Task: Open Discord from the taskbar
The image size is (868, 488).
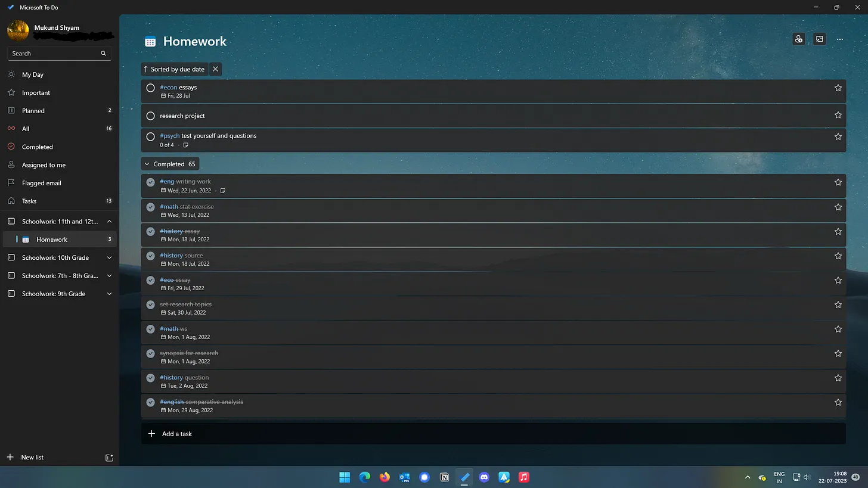Action: [x=484, y=477]
